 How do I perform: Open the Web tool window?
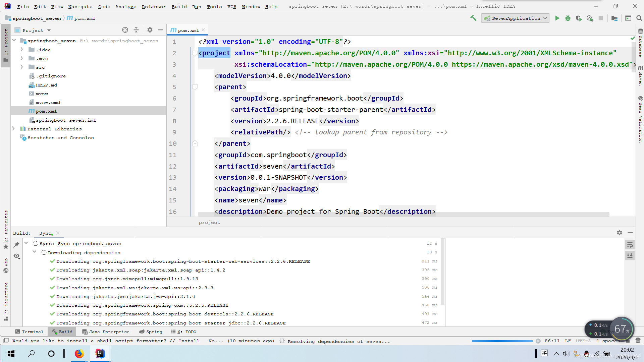tap(6, 265)
